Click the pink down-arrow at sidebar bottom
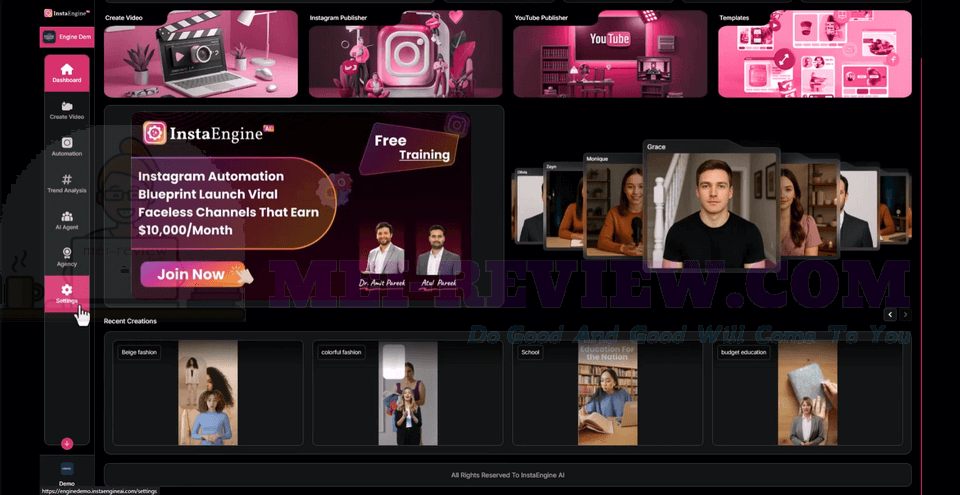This screenshot has width=960, height=495. tap(67, 444)
